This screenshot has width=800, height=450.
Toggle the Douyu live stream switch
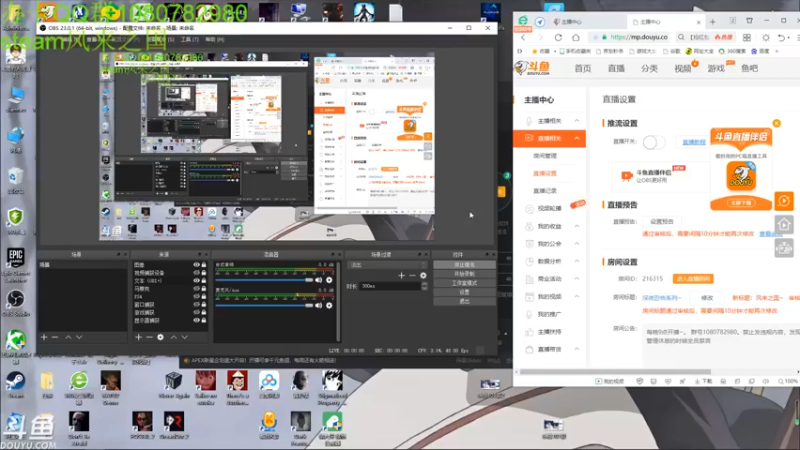[x=654, y=142]
